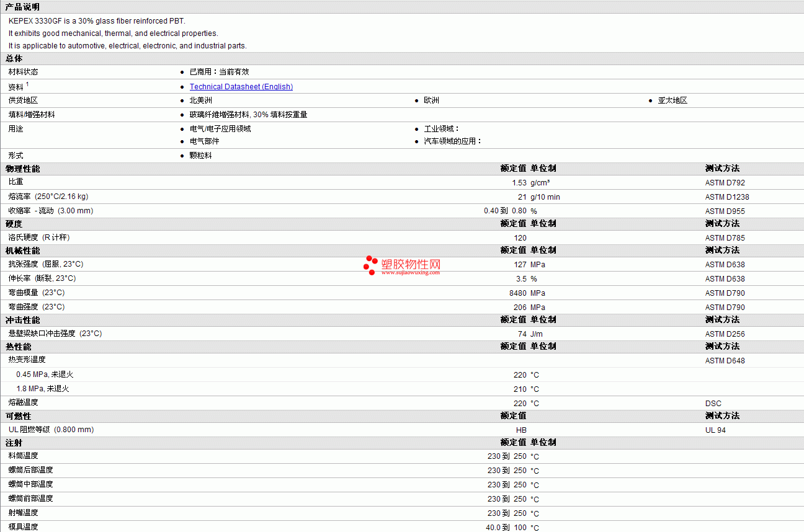804x532 pixels.
Task: Click the 螺筒中部温度 row label
Action: (30, 484)
